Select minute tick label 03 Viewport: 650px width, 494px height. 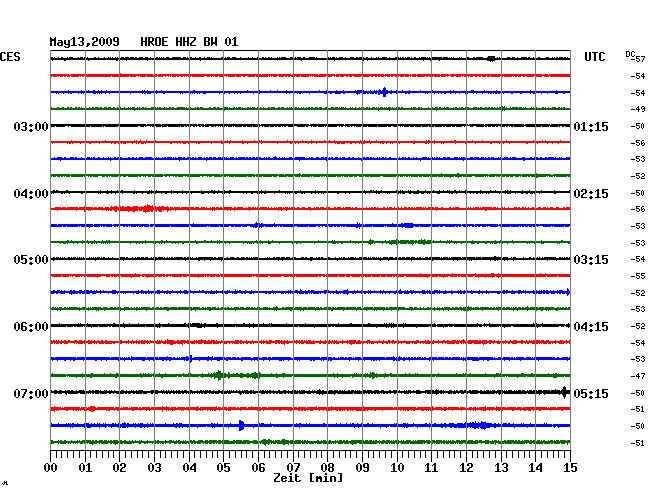tap(155, 467)
